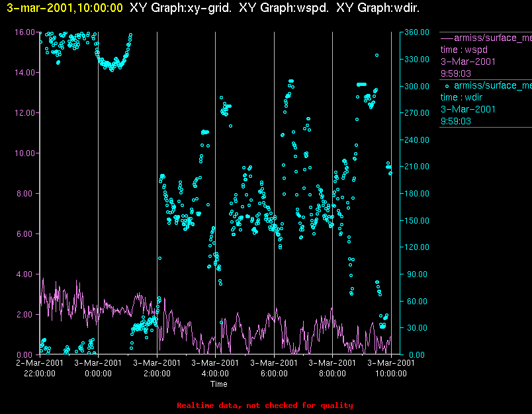Click the right axis 120.00 label
The height and width of the screenshot is (414, 532).
[x=417, y=247]
